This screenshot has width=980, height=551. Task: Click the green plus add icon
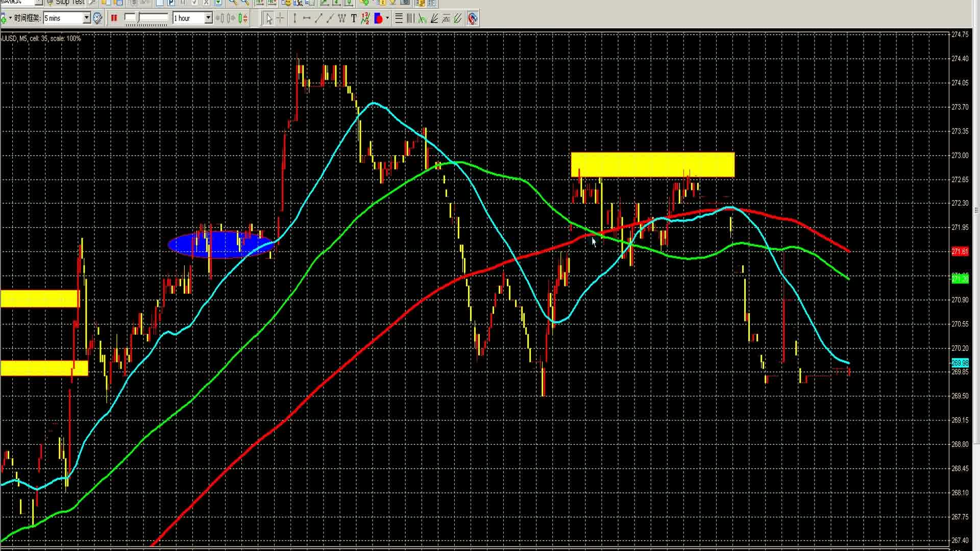pyautogui.click(x=4, y=19)
